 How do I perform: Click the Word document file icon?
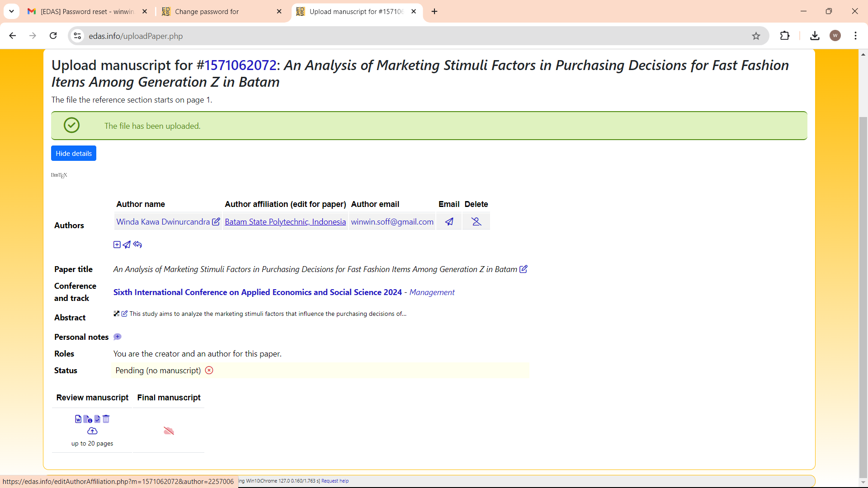[78, 419]
